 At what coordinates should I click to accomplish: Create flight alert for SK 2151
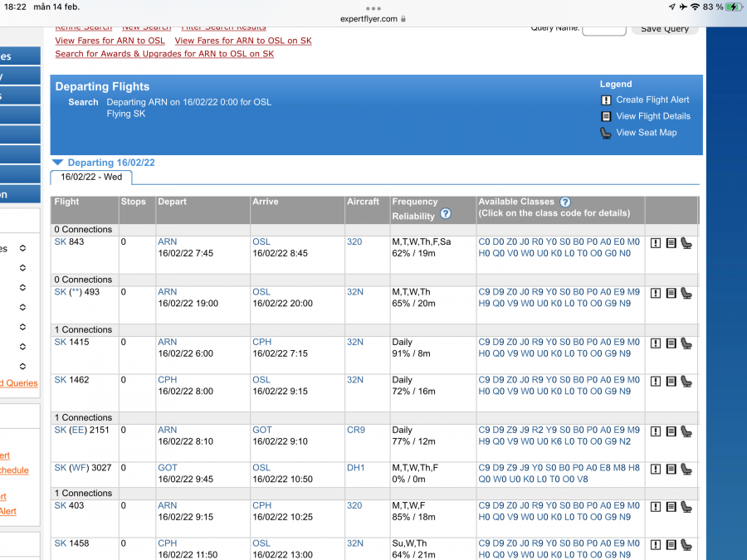tap(656, 431)
